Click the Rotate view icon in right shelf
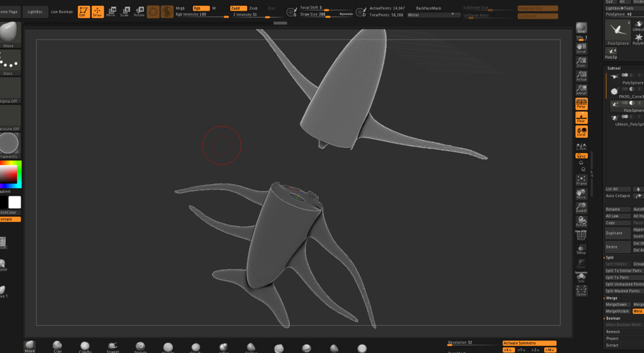Image resolution: width=644 pixels, height=353 pixels. pos(581,221)
